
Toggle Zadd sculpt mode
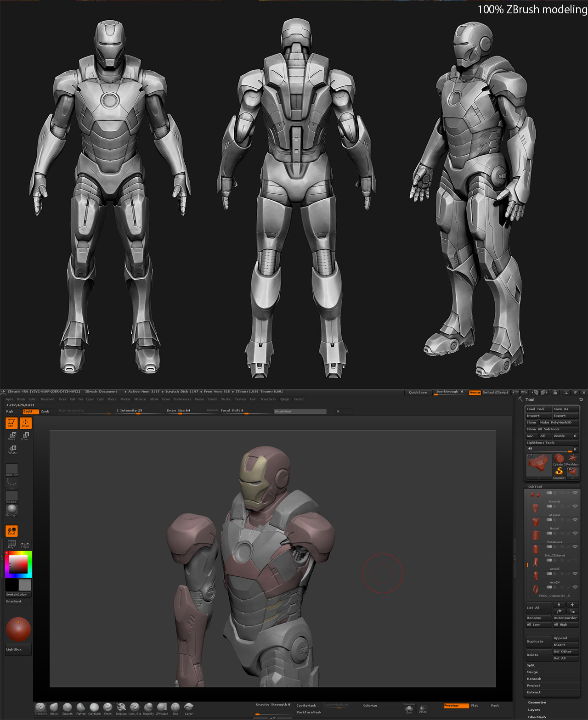[30, 411]
